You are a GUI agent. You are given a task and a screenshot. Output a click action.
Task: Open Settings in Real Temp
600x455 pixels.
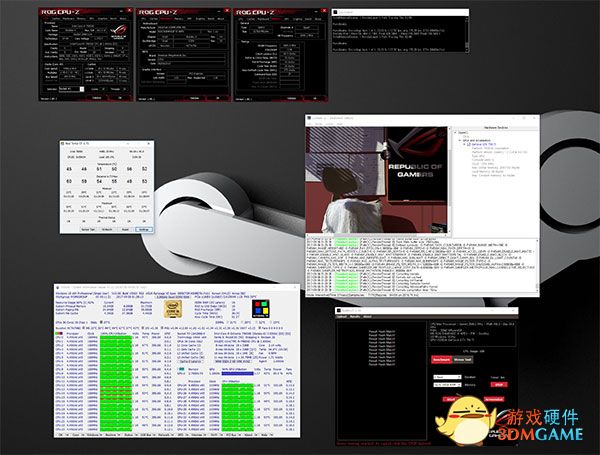pyautogui.click(x=144, y=229)
